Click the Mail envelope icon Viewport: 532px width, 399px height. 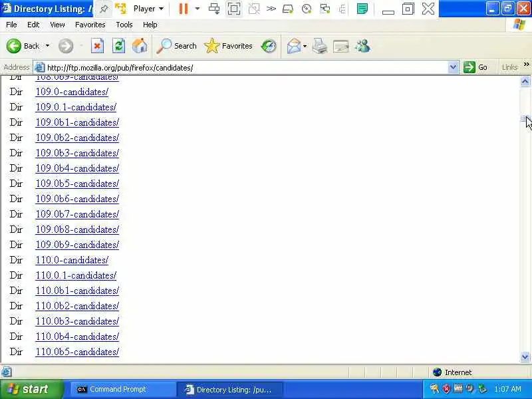[293, 46]
